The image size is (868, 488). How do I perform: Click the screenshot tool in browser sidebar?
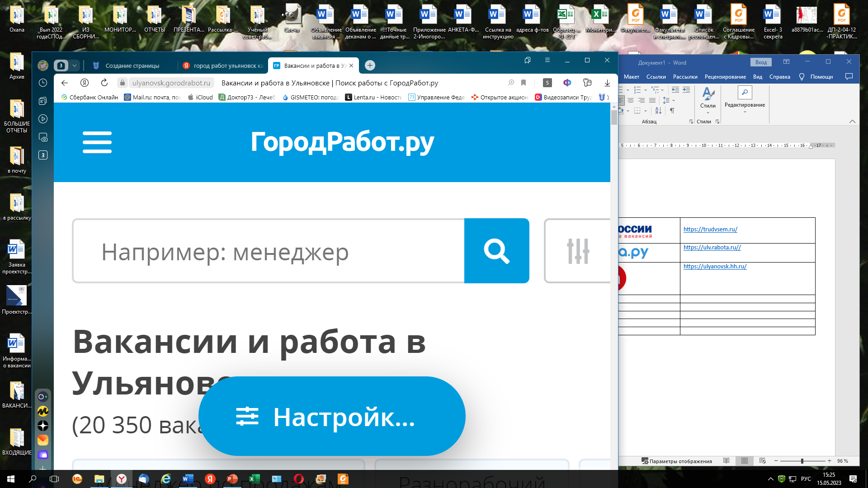(43, 137)
